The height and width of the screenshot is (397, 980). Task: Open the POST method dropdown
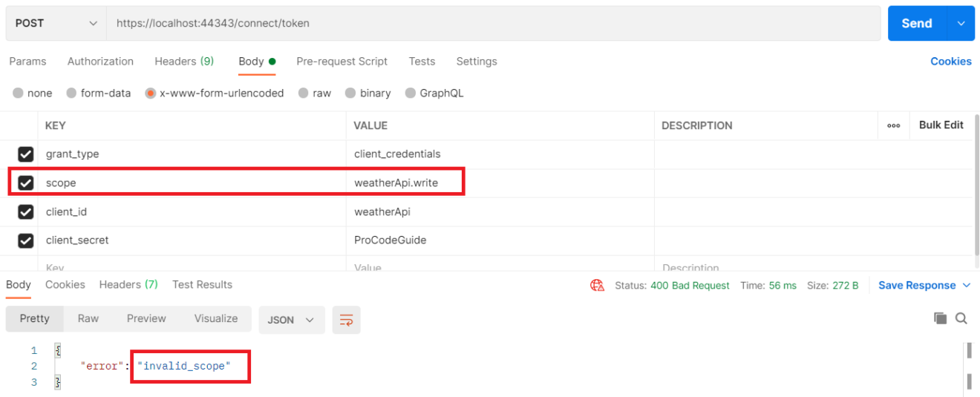(x=56, y=24)
